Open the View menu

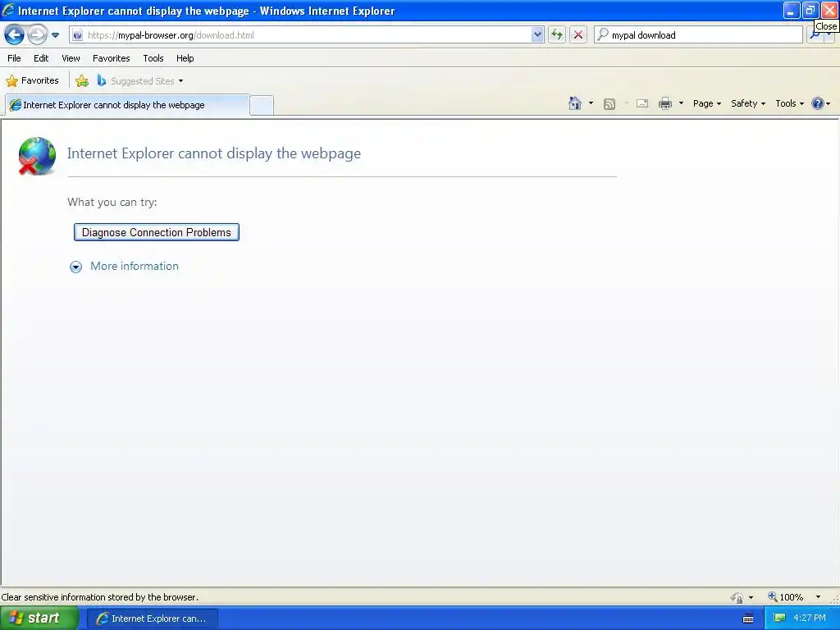pos(71,58)
